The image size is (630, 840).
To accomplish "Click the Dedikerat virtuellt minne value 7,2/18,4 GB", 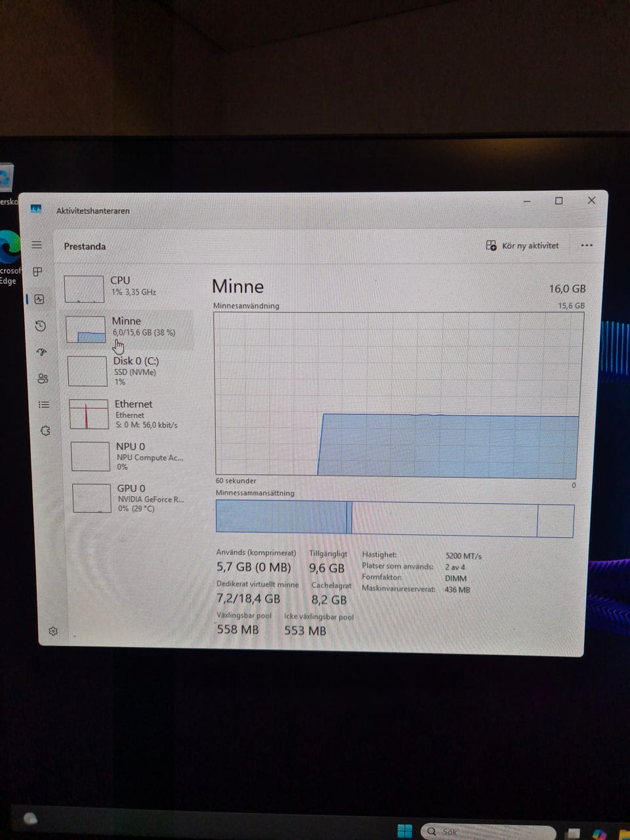I will coord(248,598).
